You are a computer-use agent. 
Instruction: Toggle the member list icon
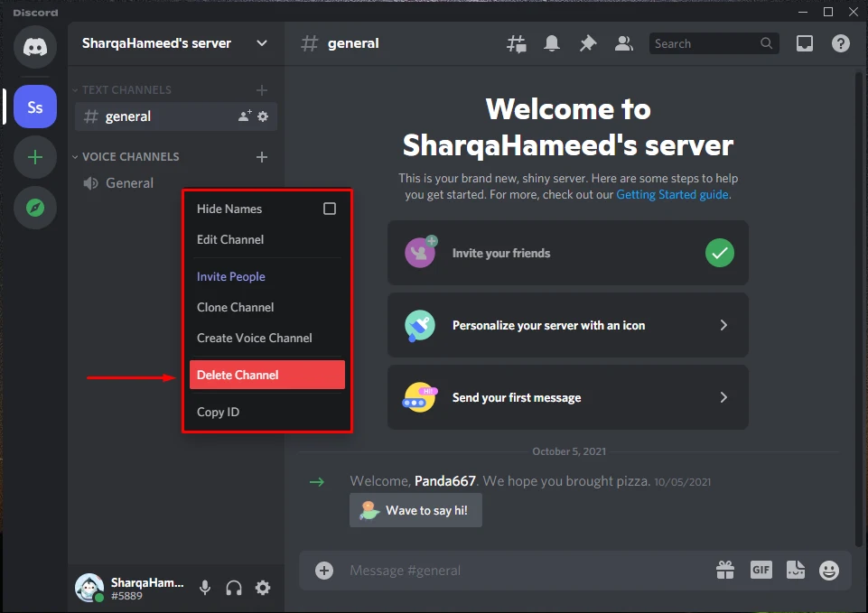point(624,43)
